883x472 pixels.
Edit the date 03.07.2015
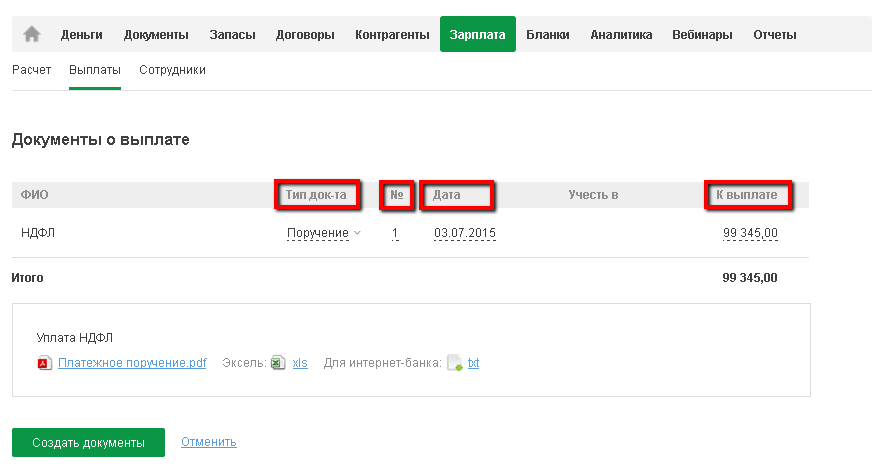click(465, 233)
